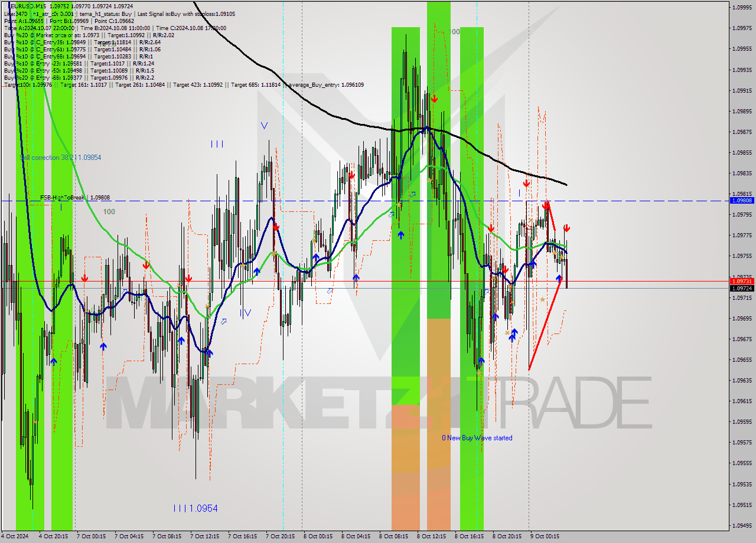Click the blue 1.09808 price tag on axis
This screenshot has width=756, height=543.
(742, 201)
